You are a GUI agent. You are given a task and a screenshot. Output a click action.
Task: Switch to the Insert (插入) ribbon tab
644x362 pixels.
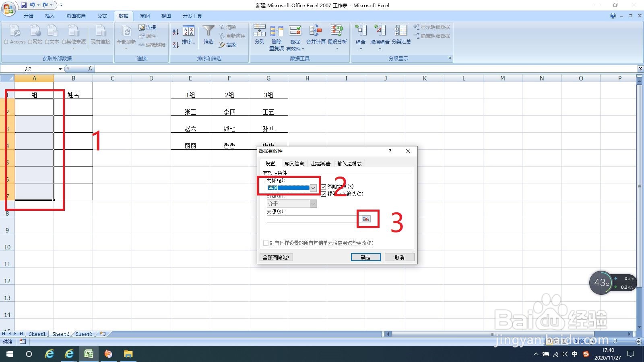tap(50, 16)
